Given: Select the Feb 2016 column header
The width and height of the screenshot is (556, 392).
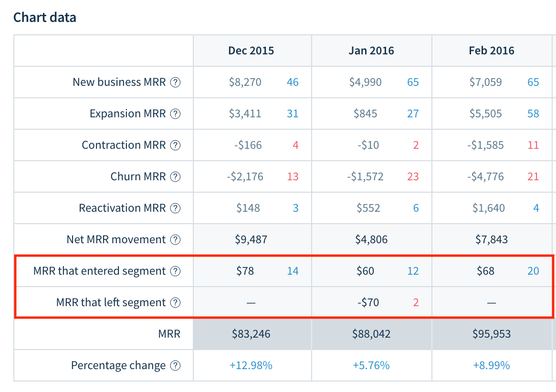Looking at the screenshot, I should (492, 51).
